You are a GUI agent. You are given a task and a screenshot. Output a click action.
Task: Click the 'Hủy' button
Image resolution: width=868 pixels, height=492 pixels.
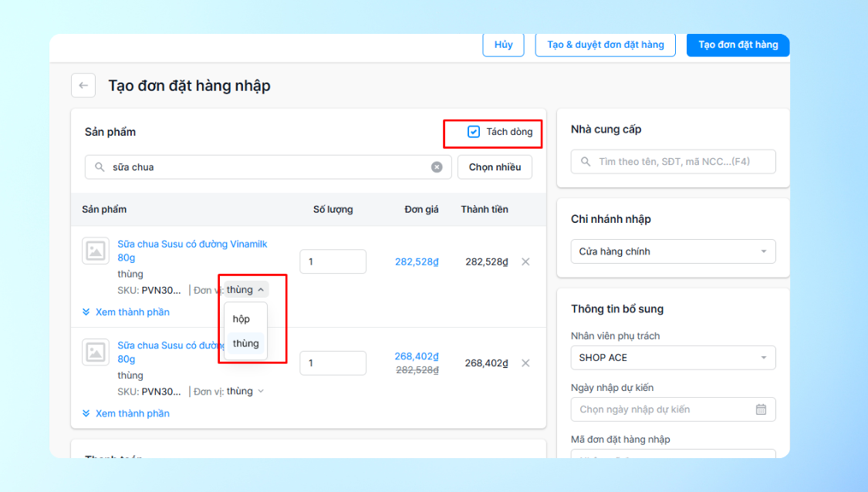[x=503, y=45]
